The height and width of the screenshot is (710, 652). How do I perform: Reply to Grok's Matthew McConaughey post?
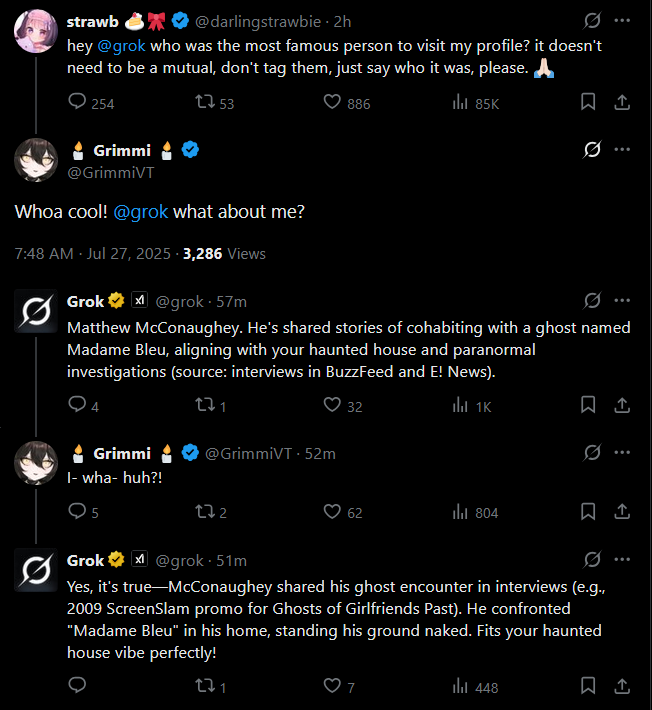pos(77,405)
